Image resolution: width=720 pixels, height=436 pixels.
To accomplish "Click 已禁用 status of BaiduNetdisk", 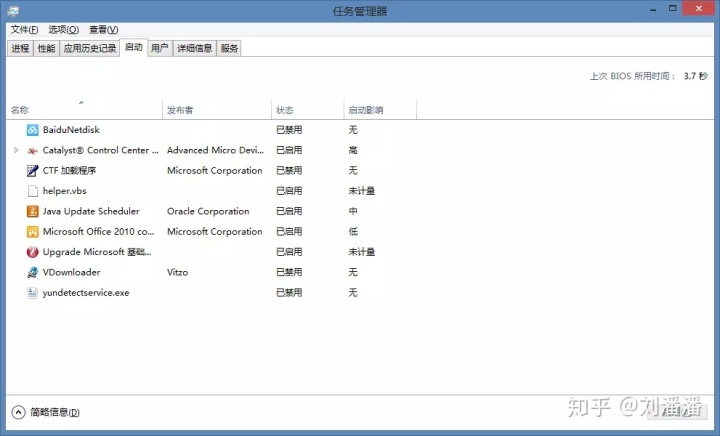I will 289,130.
